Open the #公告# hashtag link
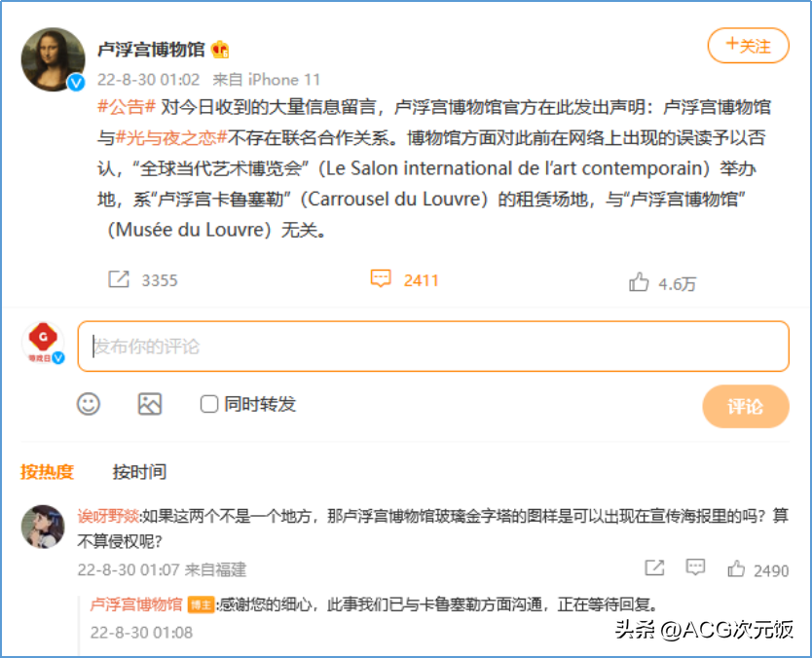The width and height of the screenshot is (812, 658). 127,107
